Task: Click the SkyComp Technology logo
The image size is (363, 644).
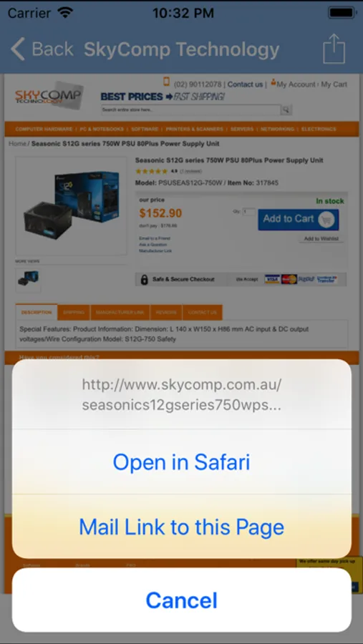Action: click(49, 96)
